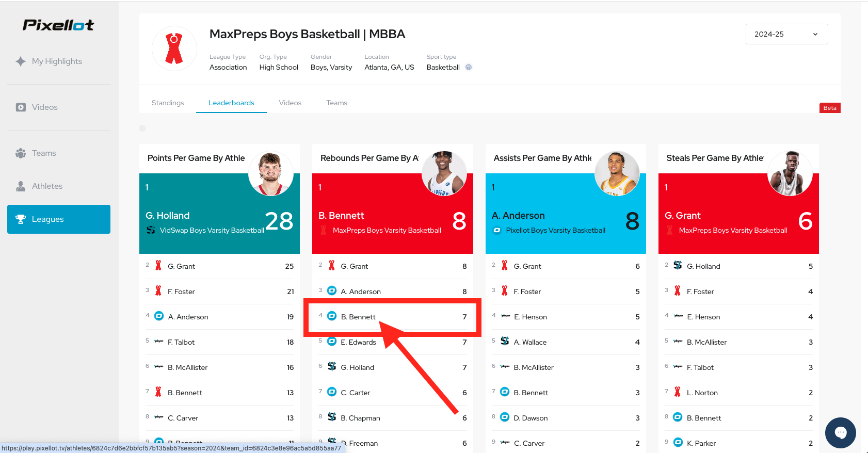868x453 pixels.
Task: Click the Leagues trophy icon
Action: 21,219
